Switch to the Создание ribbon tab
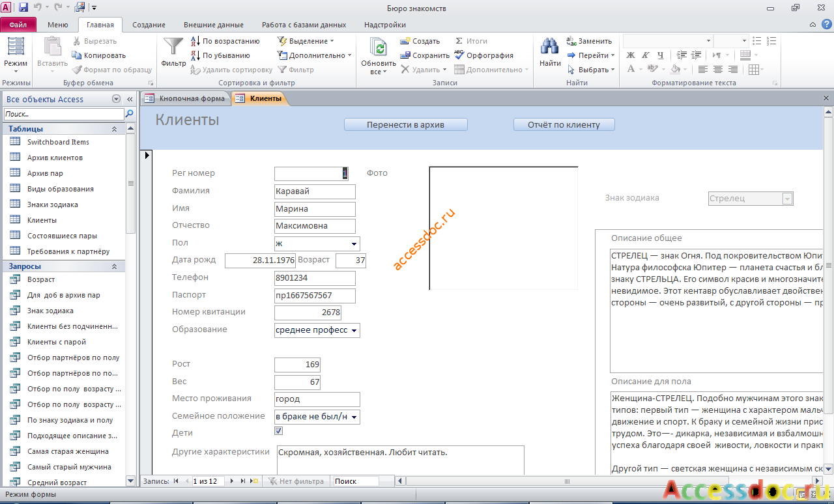This screenshot has height=504, width=834. tap(149, 25)
